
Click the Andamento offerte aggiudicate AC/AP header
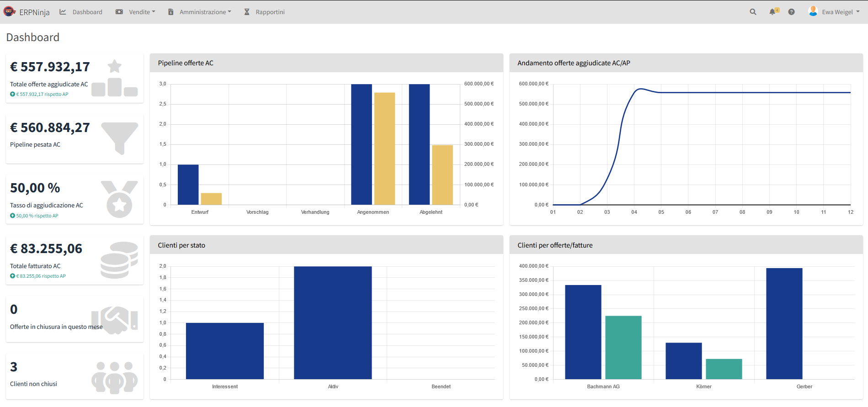point(686,63)
